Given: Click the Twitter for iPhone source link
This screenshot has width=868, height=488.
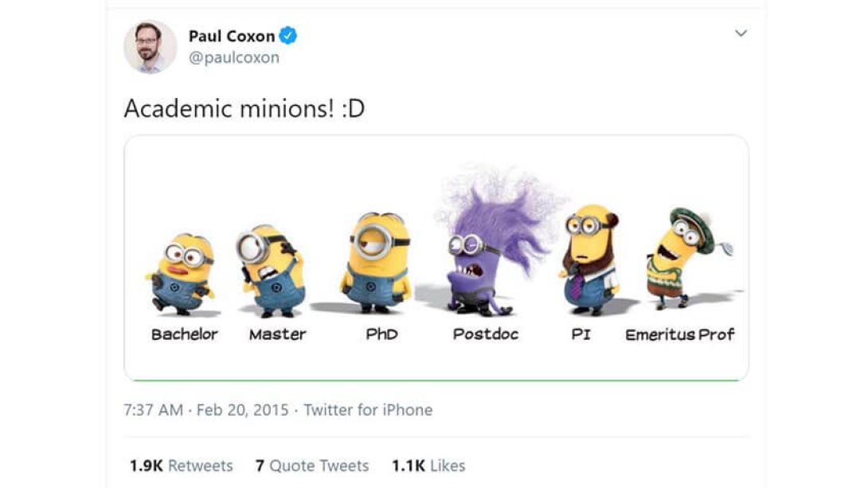Looking at the screenshot, I should pos(368,411).
